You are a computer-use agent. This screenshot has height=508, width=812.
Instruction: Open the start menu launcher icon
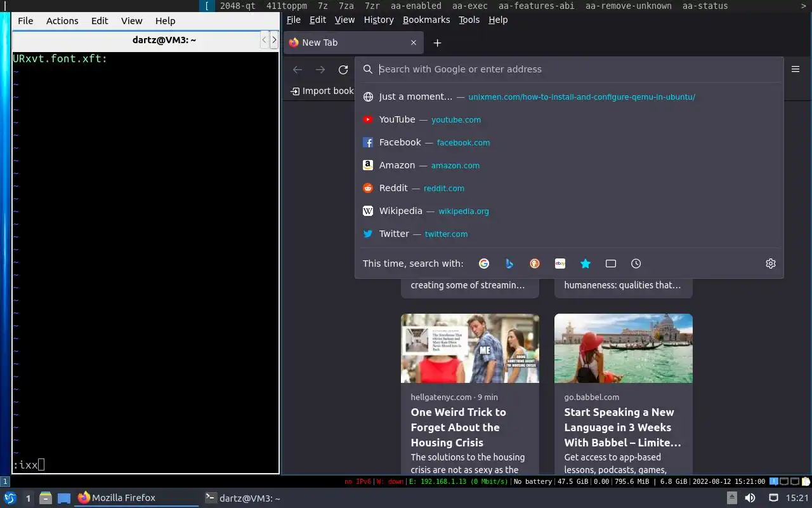tap(10, 498)
